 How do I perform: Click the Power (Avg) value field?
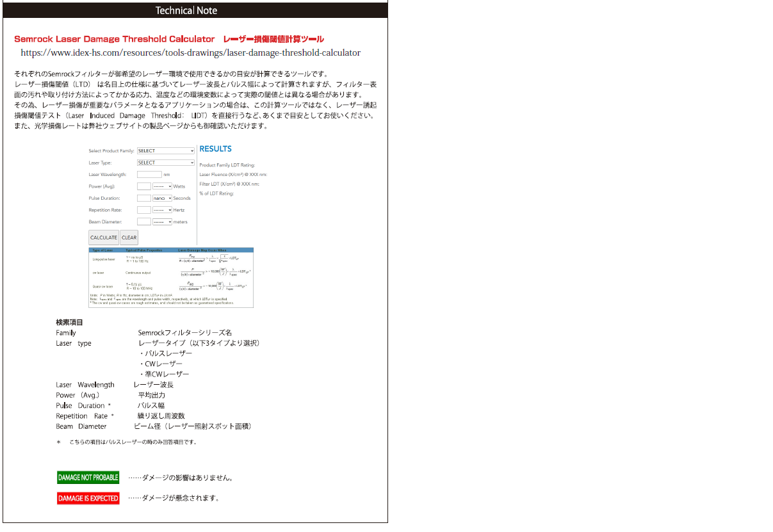pos(144,186)
